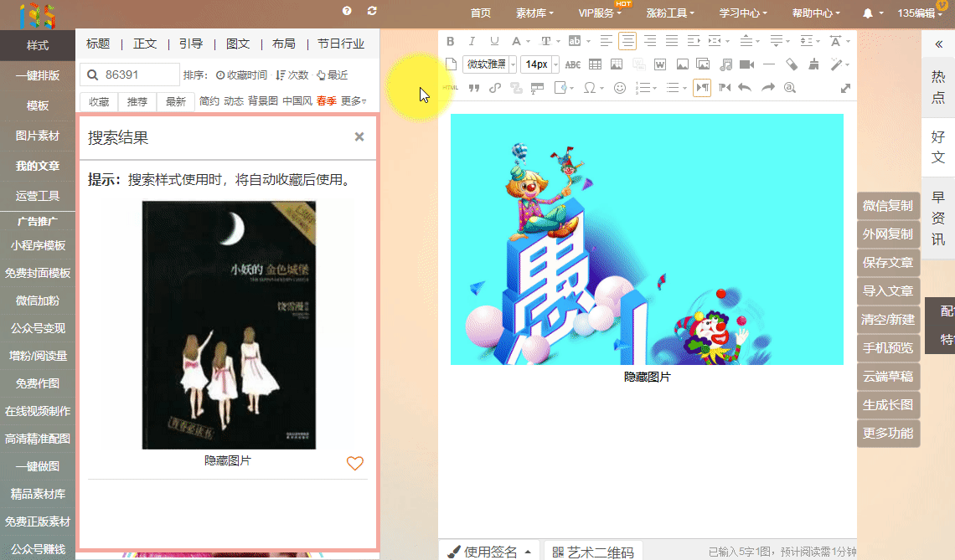Open the 素材库 menu in top navigation
Viewport: 955px width, 560px height.
(534, 13)
